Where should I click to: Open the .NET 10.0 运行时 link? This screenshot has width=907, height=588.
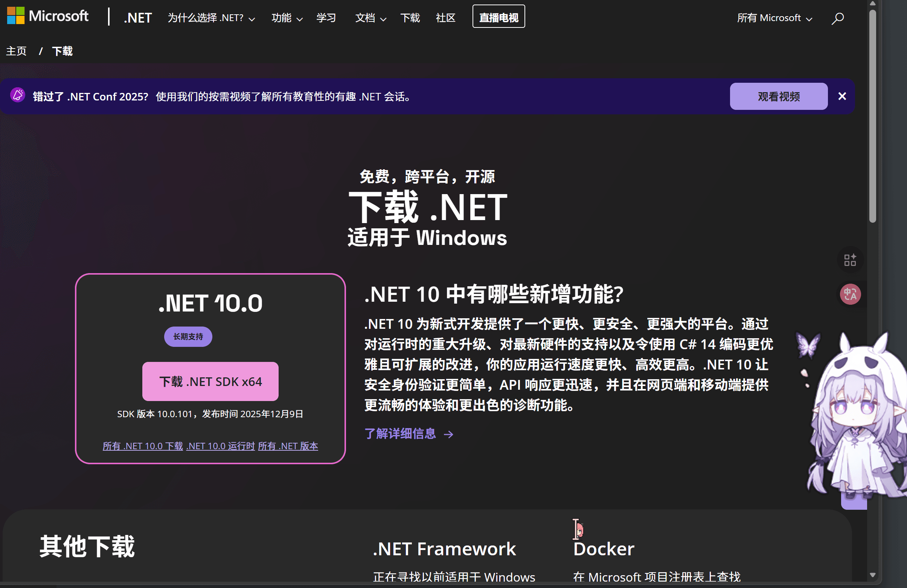pos(220,446)
